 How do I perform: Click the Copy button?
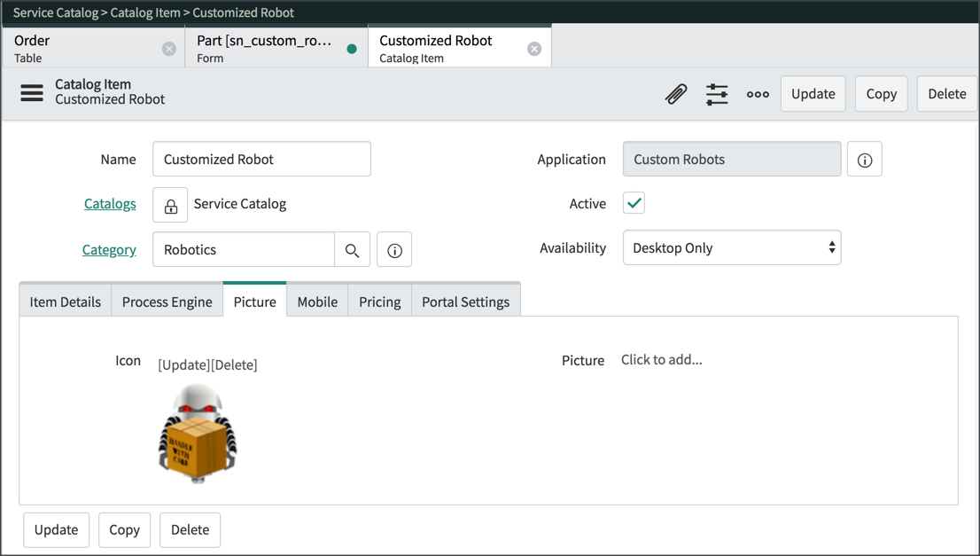pos(880,93)
